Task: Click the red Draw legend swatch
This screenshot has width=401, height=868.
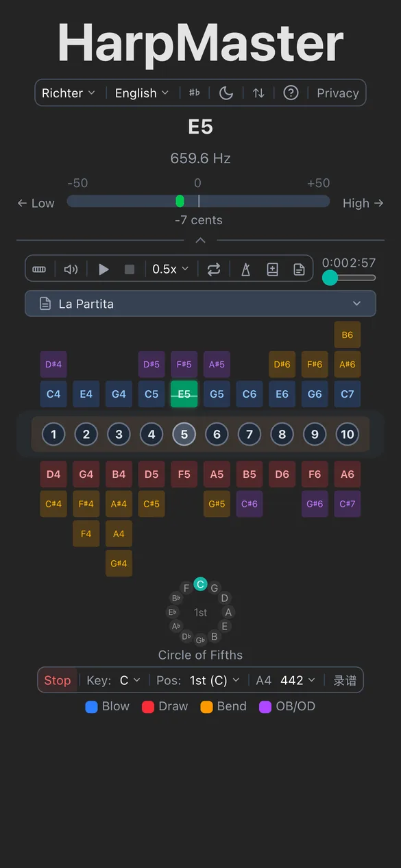Action: coord(147,707)
